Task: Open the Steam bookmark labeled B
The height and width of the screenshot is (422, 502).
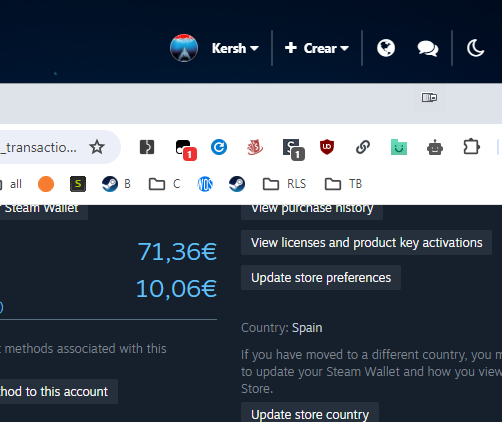Action: [x=116, y=184]
